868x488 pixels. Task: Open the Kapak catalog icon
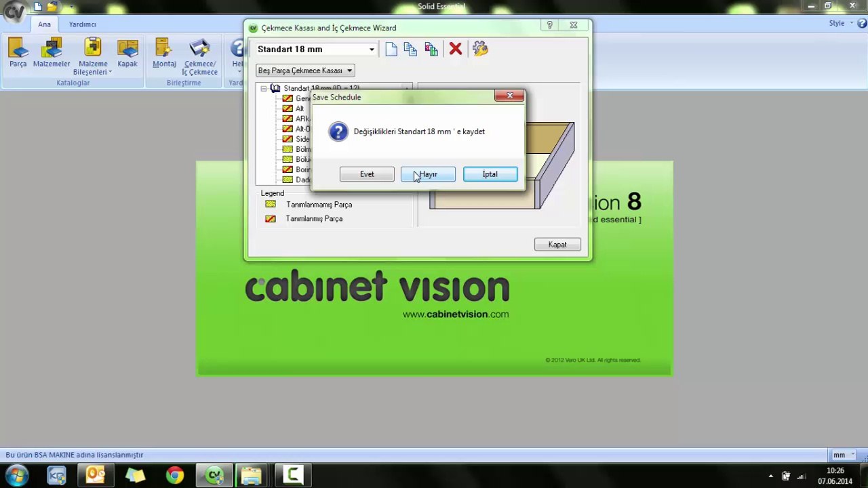pos(127,53)
